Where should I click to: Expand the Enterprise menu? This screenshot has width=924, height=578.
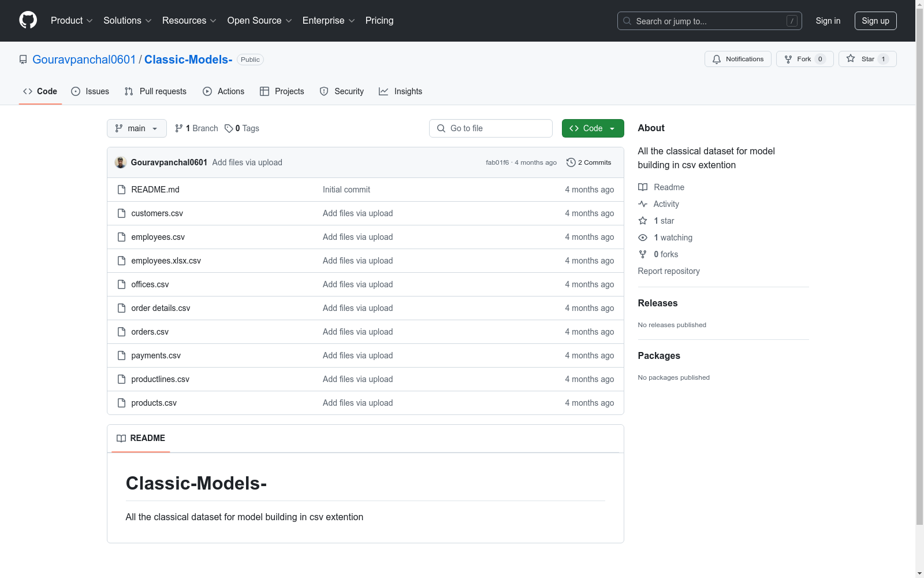click(328, 20)
